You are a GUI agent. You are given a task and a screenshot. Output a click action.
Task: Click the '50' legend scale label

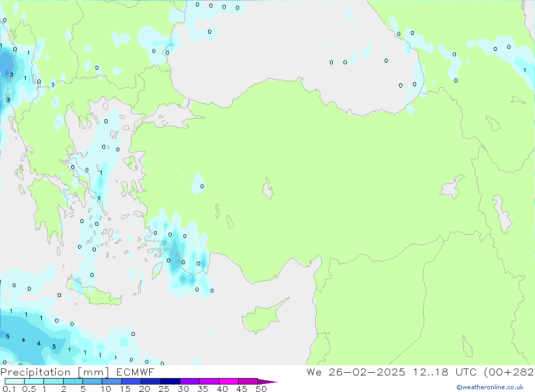[x=261, y=389]
